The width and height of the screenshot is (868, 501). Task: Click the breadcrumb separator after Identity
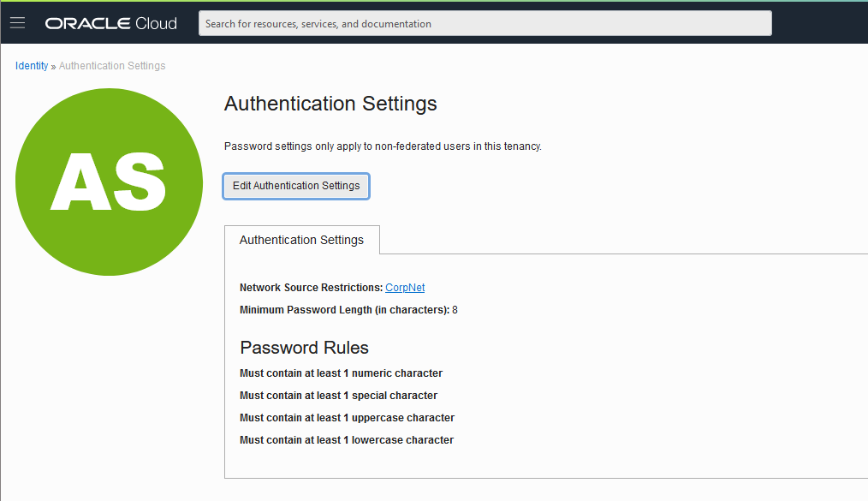54,67
